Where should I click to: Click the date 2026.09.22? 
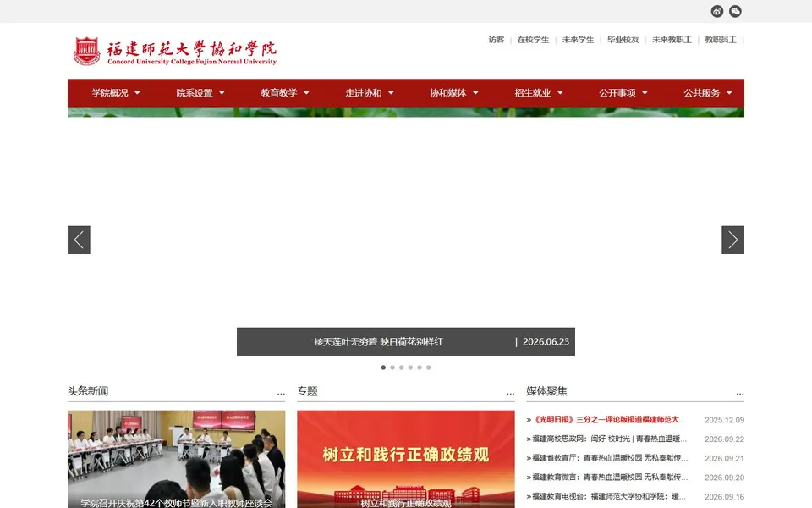724,439
